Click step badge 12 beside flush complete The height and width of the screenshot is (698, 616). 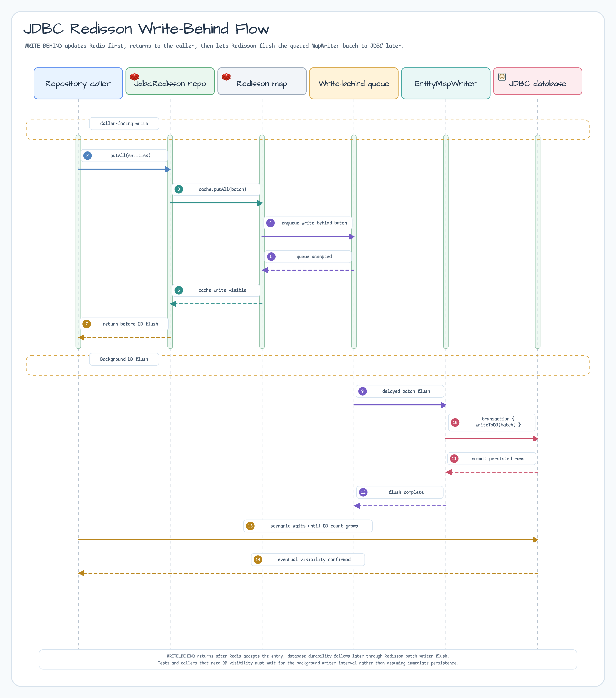[x=363, y=492]
